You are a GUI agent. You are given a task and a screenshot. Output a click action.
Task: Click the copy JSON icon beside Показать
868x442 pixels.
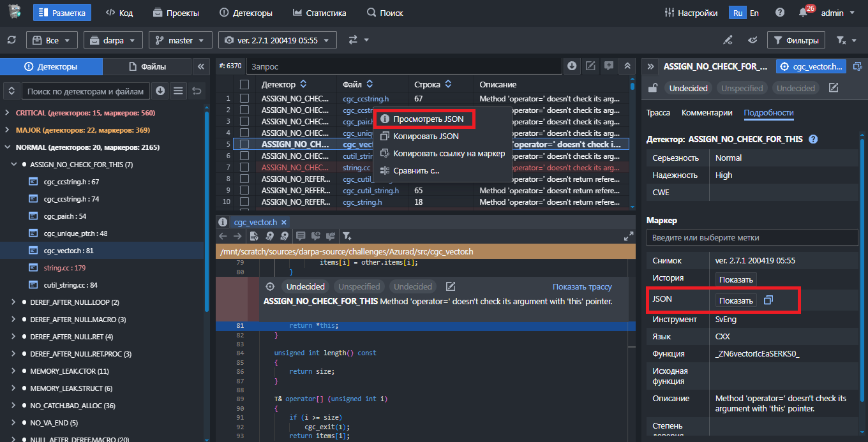tap(768, 300)
